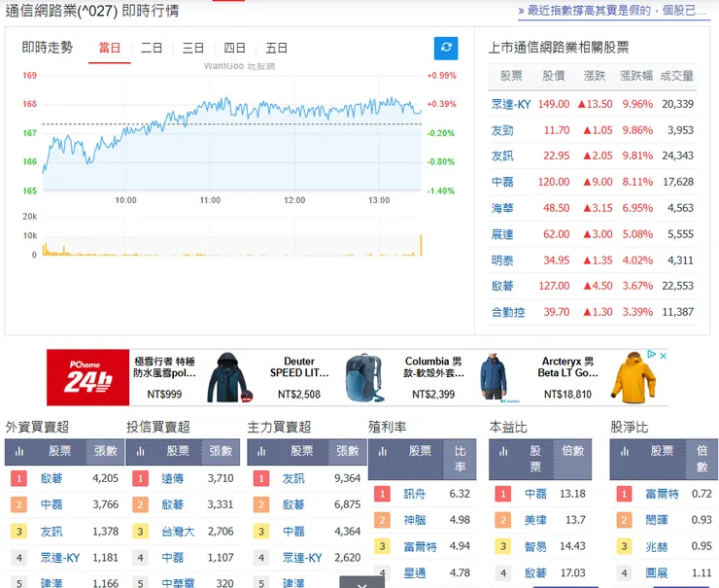Screen dimensions: 719x588
Task: Open 中磊 ranked second in 外資買賣超
Action: (51, 505)
